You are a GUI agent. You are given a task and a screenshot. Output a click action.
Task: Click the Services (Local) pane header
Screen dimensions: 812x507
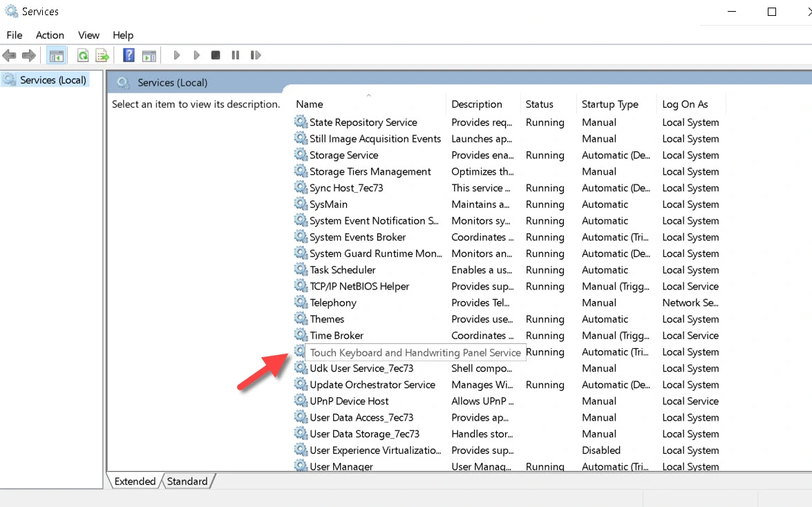point(172,82)
